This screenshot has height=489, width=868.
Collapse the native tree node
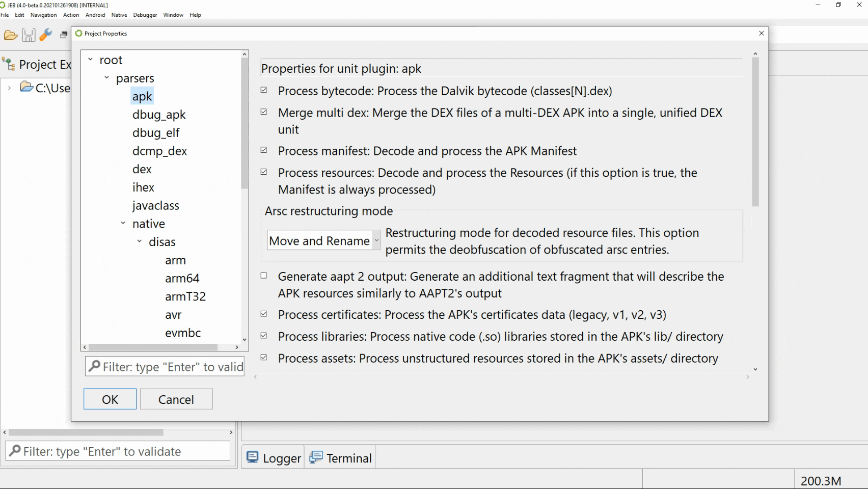tap(123, 223)
